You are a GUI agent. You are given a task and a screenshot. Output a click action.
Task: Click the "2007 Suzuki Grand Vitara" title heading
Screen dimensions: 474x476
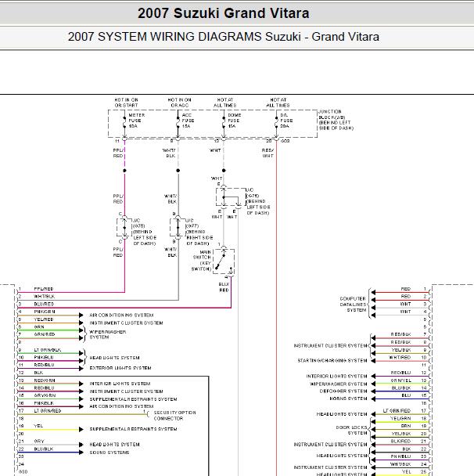(x=224, y=13)
